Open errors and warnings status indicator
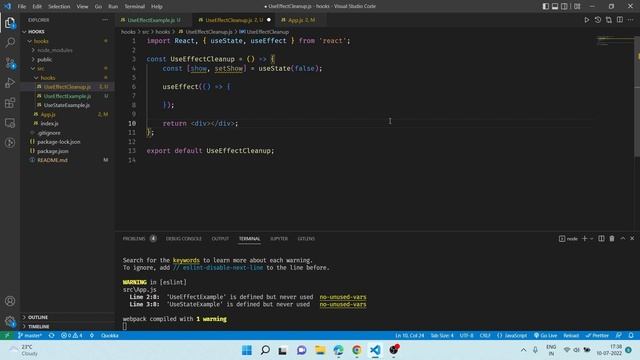Viewport: 640px width, 360px height. point(71,336)
